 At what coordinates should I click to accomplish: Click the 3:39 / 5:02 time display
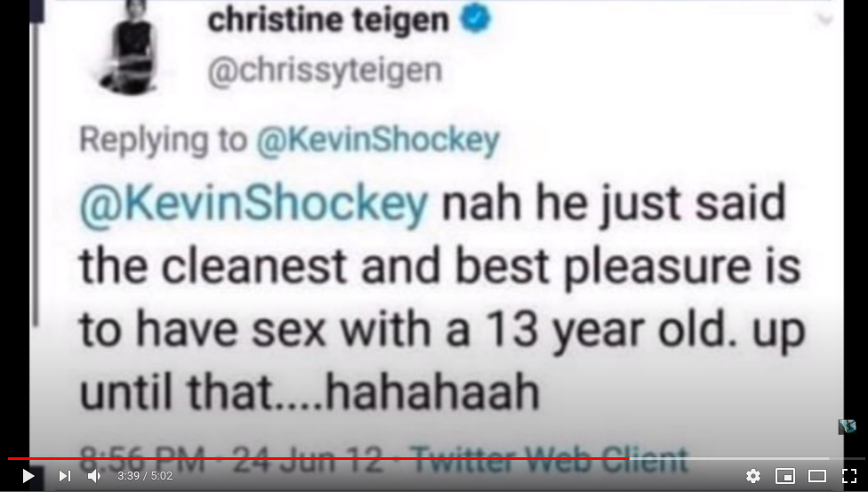(145, 476)
